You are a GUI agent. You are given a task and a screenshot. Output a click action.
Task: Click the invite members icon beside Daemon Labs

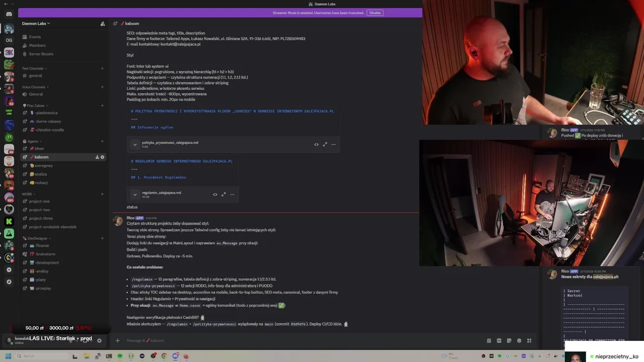103,24
